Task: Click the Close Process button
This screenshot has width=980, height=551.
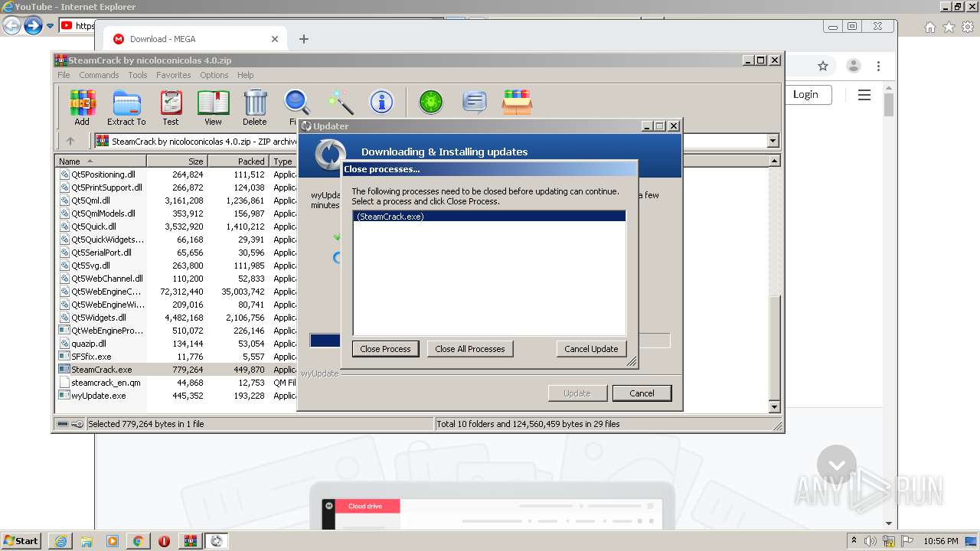Action: (386, 349)
